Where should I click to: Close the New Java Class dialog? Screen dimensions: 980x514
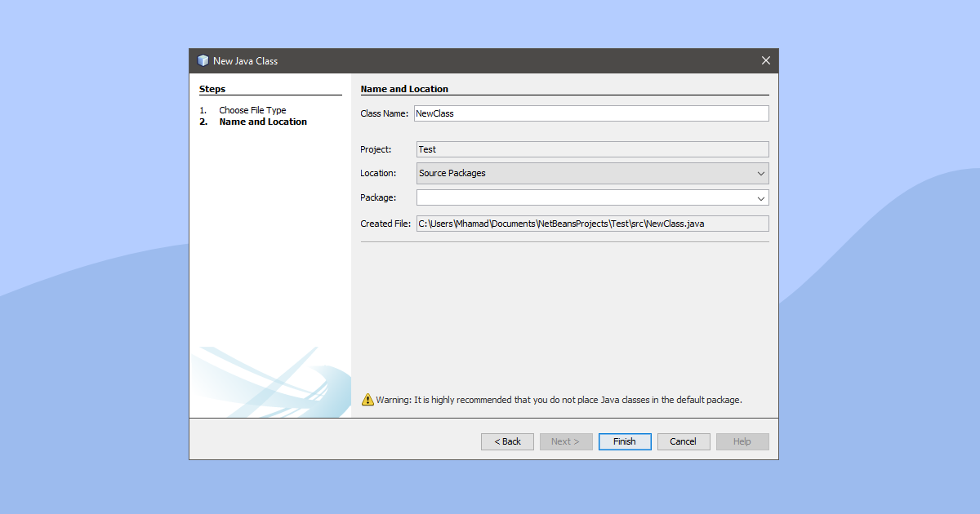765,60
